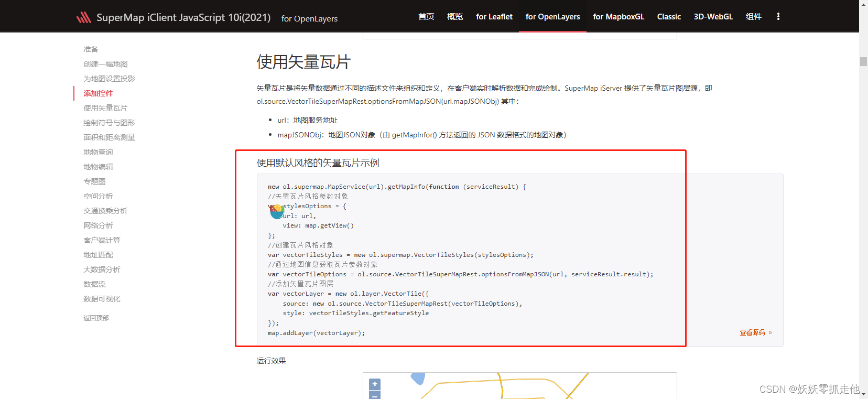
Task: Switch to for Leaflet tab
Action: pos(494,17)
